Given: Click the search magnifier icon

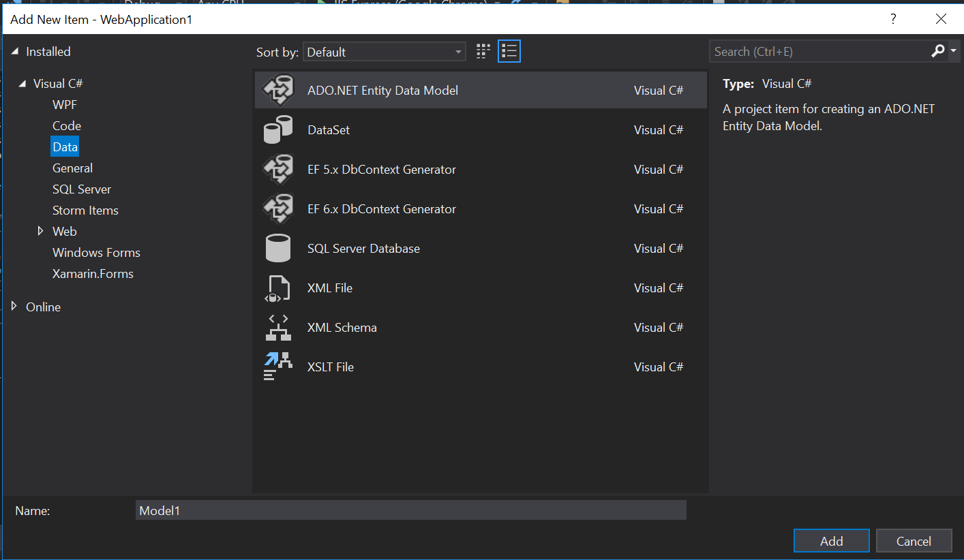Looking at the screenshot, I should pyautogui.click(x=937, y=51).
